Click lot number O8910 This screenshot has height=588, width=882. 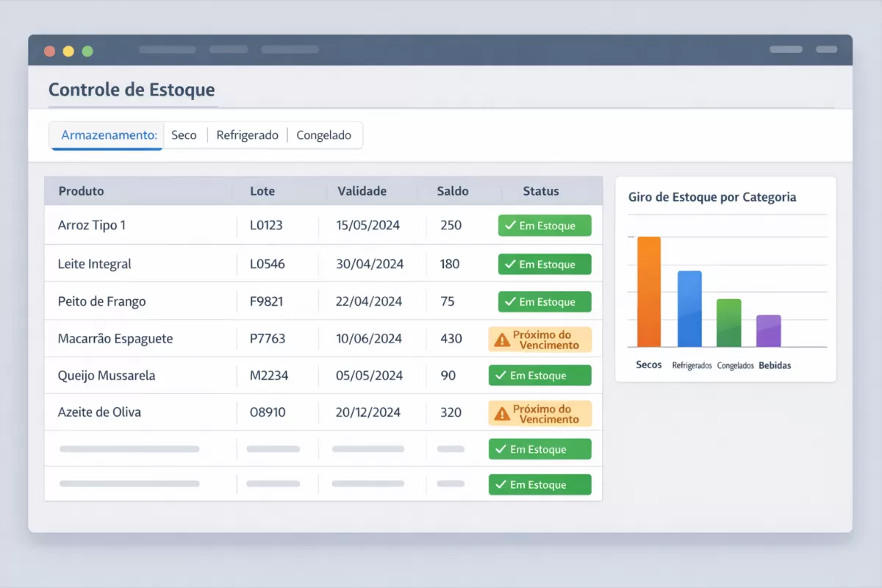pos(268,412)
